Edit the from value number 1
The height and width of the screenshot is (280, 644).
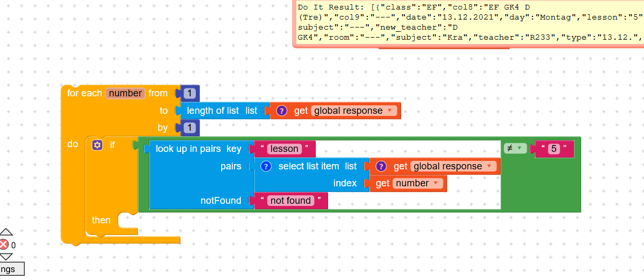[x=190, y=94]
